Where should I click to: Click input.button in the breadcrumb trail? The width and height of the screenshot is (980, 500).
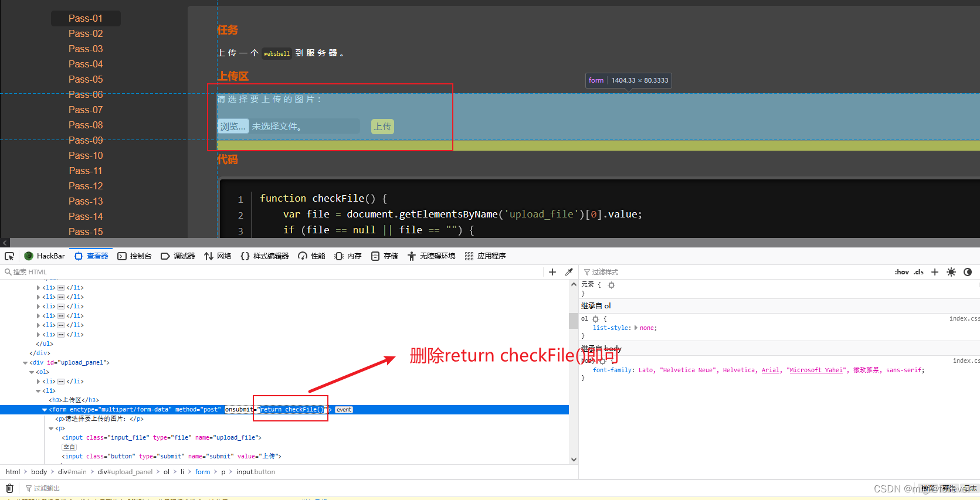click(256, 472)
